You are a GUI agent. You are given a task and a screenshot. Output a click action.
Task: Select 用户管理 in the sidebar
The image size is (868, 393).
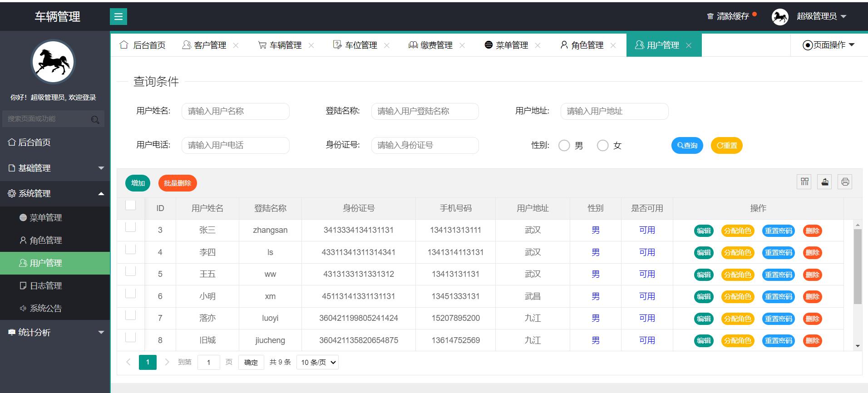pos(55,263)
